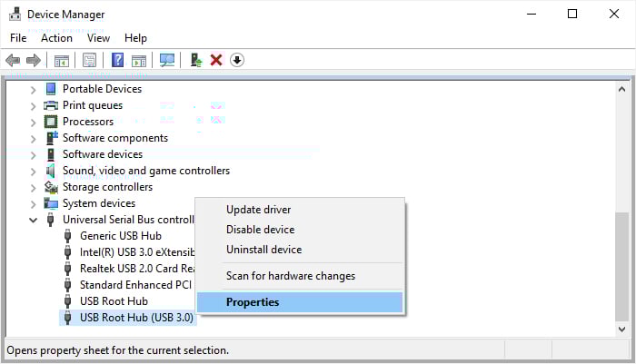The height and width of the screenshot is (364, 636).
Task: Expand the Print queues node
Action: click(34, 106)
